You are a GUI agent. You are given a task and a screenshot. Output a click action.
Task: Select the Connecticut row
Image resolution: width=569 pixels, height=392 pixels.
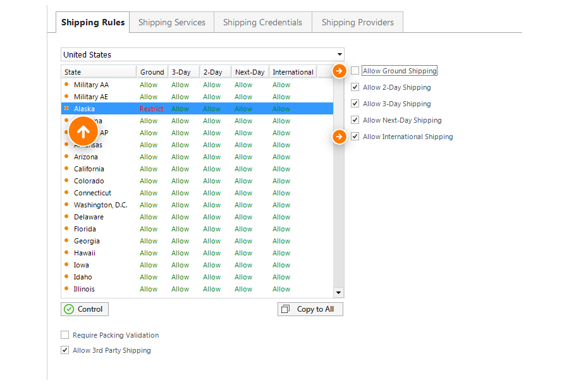[x=197, y=193]
